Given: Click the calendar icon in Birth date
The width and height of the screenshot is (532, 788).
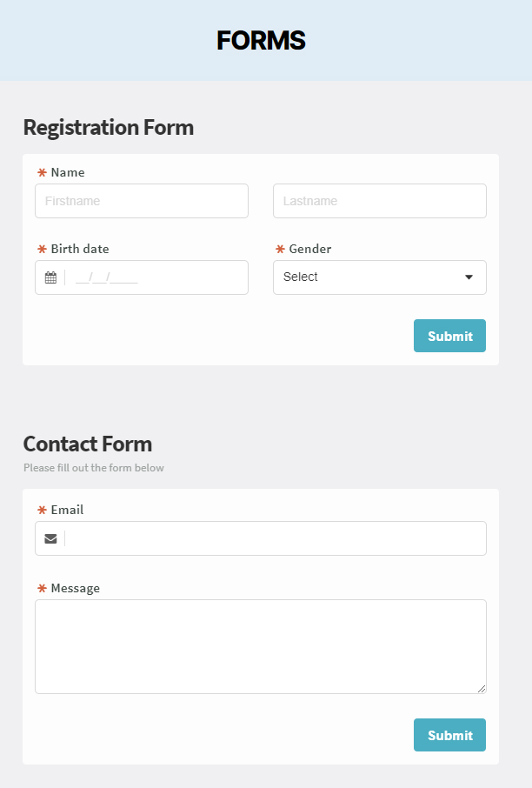Looking at the screenshot, I should [50, 277].
